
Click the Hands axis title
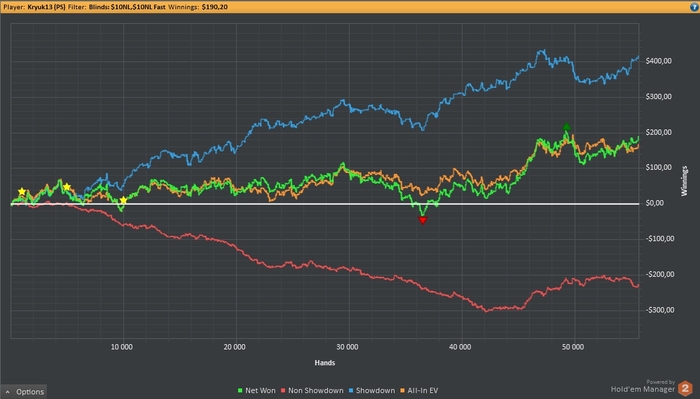325,363
